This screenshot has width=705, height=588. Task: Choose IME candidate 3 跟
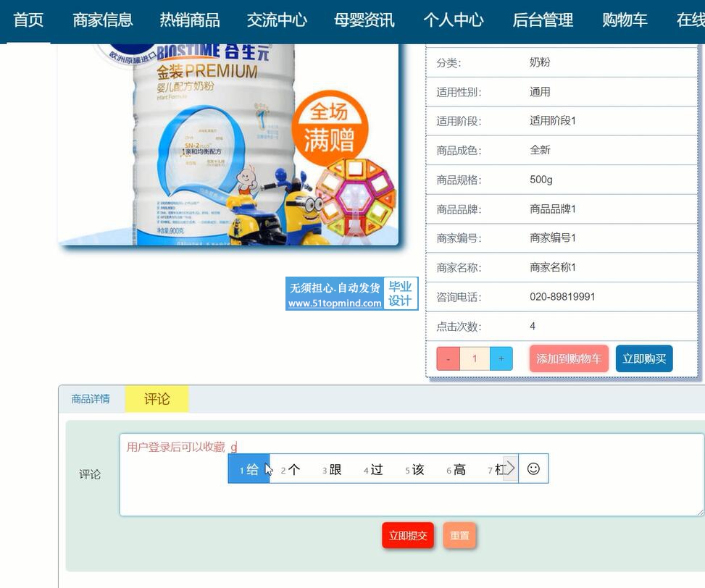click(332, 470)
